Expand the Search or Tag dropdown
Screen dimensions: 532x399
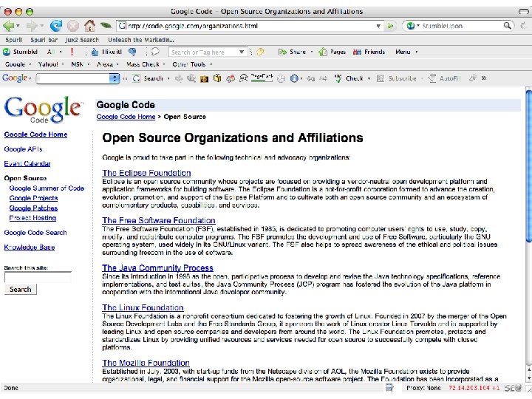click(x=241, y=52)
